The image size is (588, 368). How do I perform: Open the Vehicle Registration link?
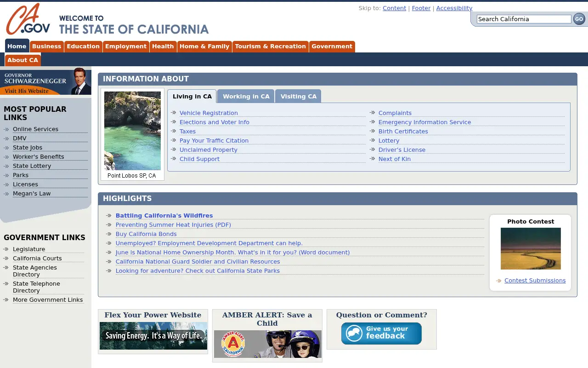click(x=209, y=113)
